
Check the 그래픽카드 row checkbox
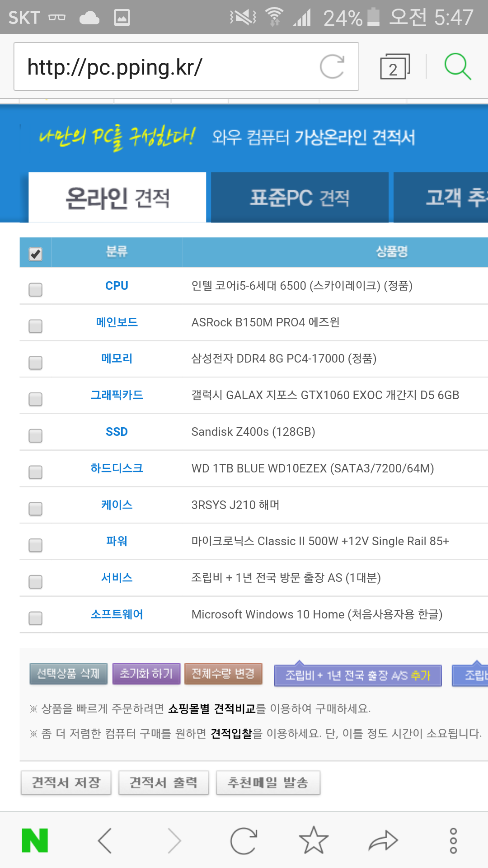click(36, 399)
